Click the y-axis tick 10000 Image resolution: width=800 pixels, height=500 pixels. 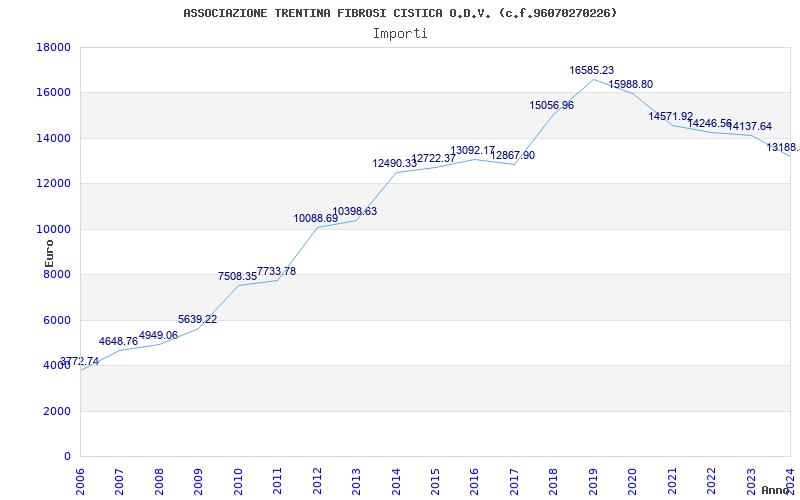pos(54,229)
